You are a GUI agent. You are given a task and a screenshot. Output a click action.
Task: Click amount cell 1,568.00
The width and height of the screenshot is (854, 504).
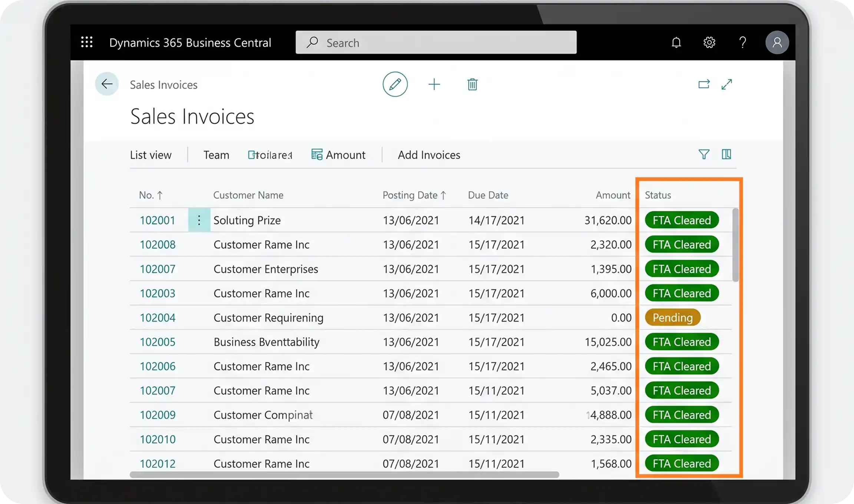click(611, 464)
